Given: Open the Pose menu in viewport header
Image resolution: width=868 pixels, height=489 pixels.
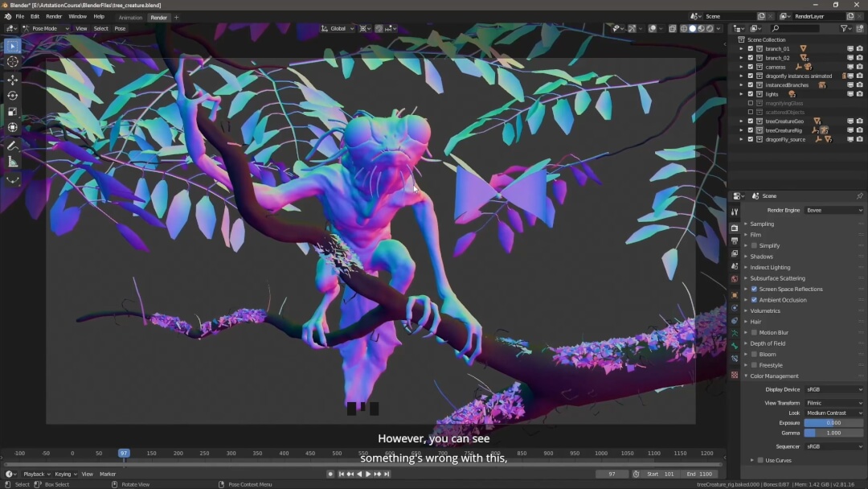Looking at the screenshot, I should 120,28.
